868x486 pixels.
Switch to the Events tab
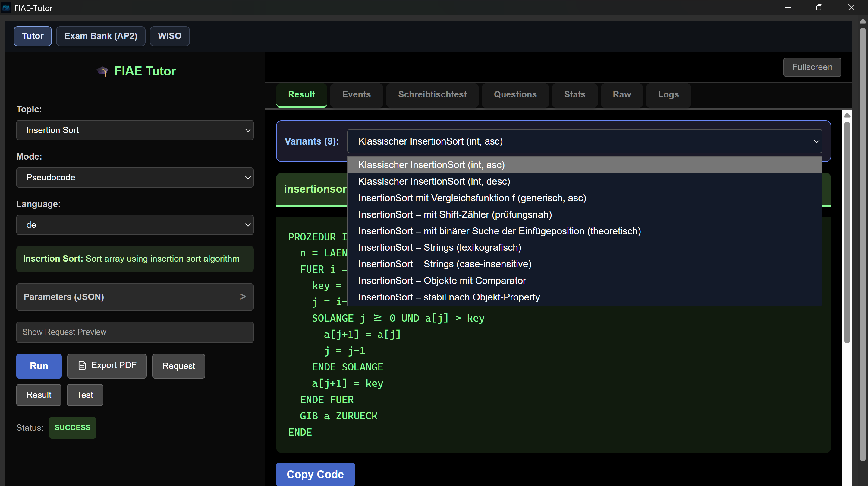357,95
